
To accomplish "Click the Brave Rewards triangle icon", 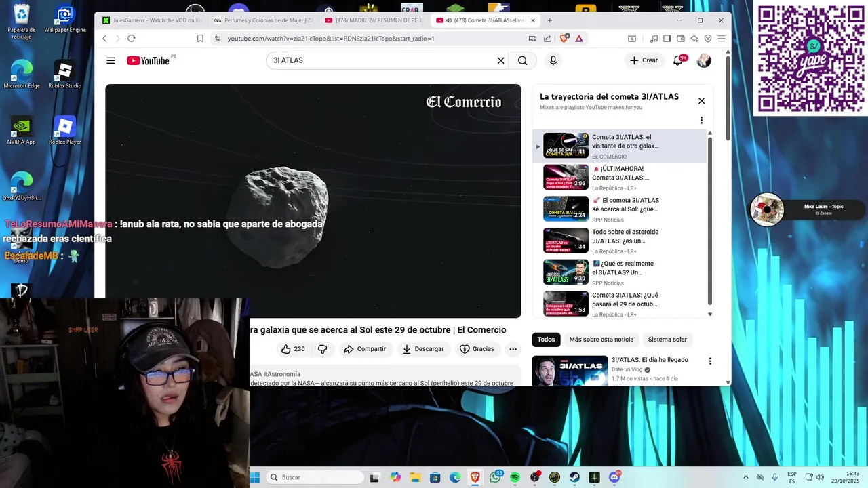I will pos(579,39).
